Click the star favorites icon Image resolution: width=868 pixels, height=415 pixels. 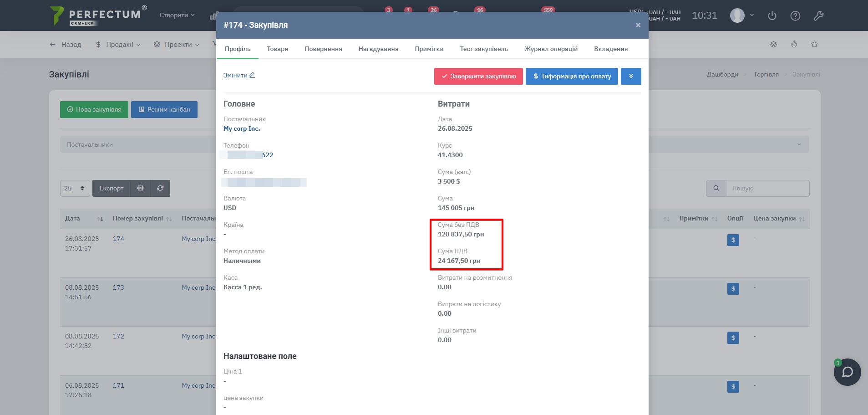[814, 44]
